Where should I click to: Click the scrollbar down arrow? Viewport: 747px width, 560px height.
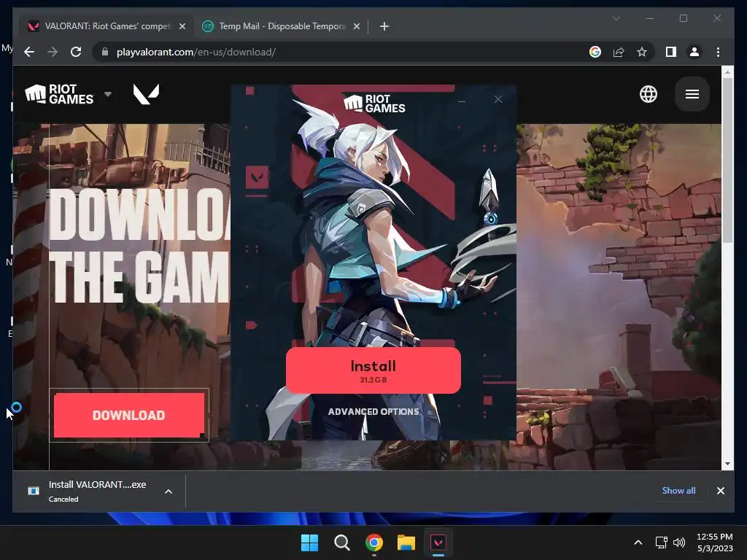(x=727, y=464)
